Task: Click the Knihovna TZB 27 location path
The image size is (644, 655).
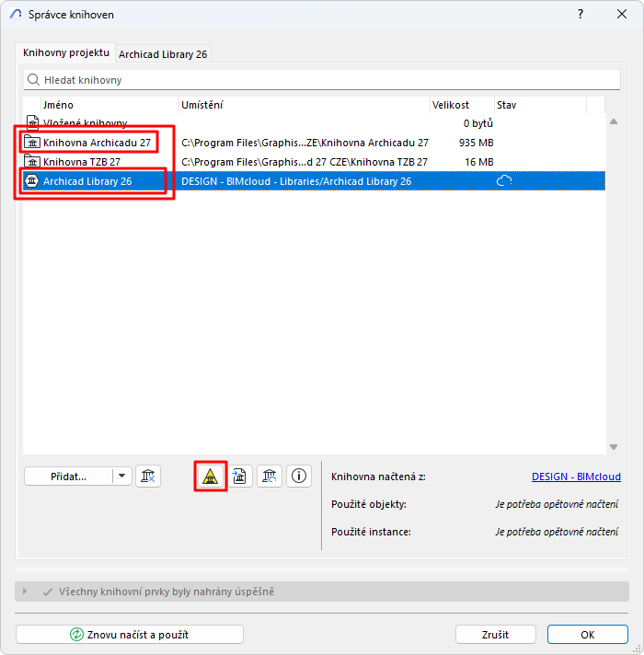Action: coord(305,162)
